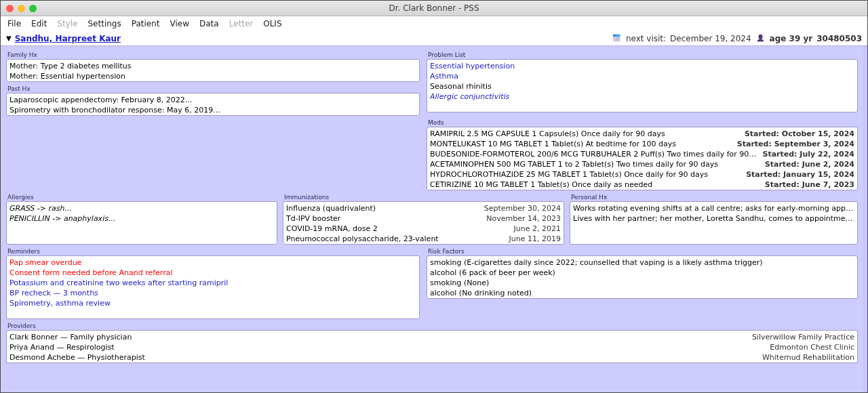
Task: Select alcohol (No drinking noted) risk factor
Action: click(x=642, y=293)
